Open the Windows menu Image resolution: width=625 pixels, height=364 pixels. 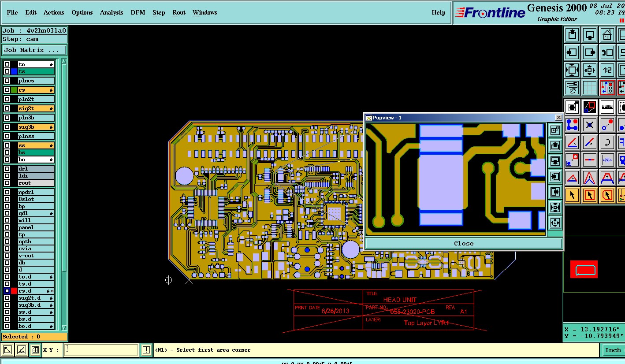[205, 12]
